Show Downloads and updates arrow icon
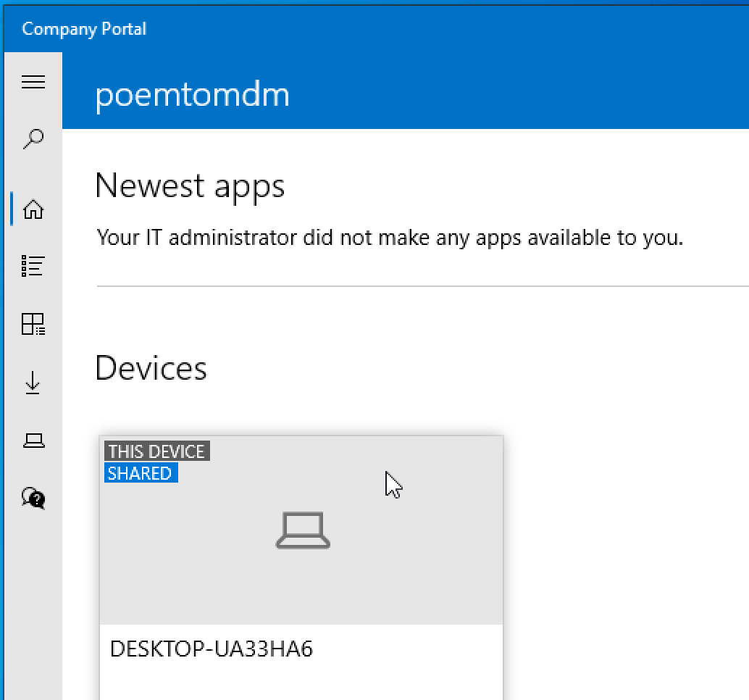Image resolution: width=749 pixels, height=700 pixels. (x=33, y=383)
